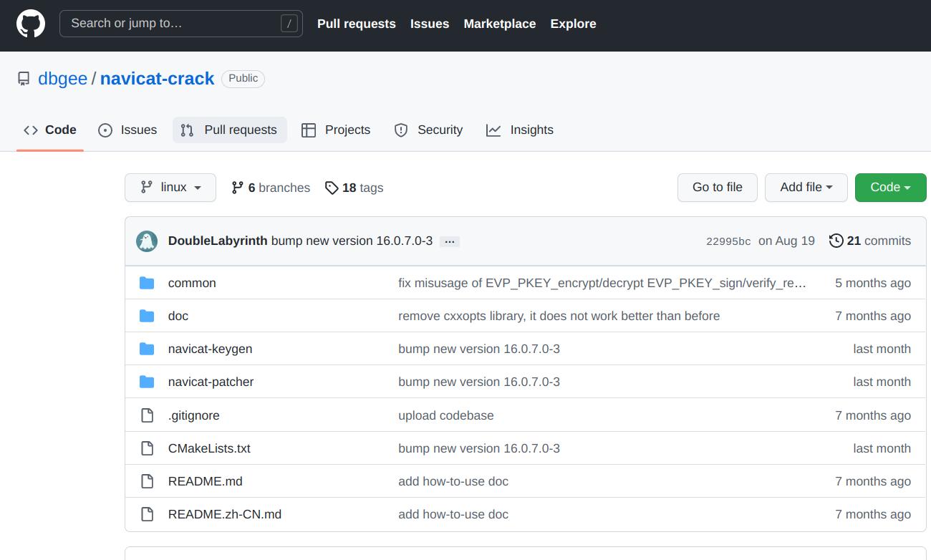931x560 pixels.
Task: Open commit hash 22995bc
Action: 728,241
